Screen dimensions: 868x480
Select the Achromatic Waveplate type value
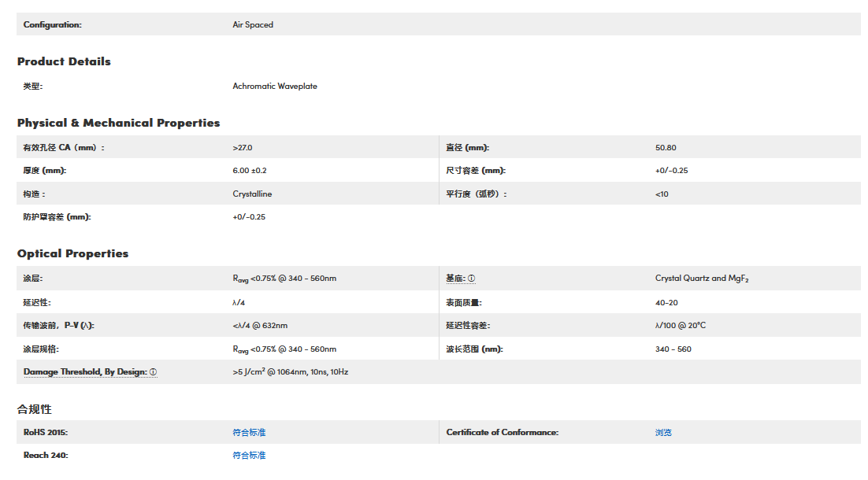[275, 86]
